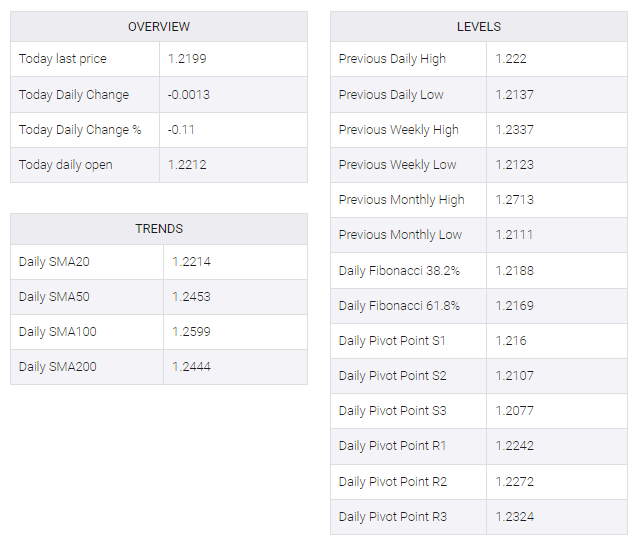This screenshot has width=643, height=545.
Task: Select the Daily Fibonacci 38.2% label
Action: (399, 271)
